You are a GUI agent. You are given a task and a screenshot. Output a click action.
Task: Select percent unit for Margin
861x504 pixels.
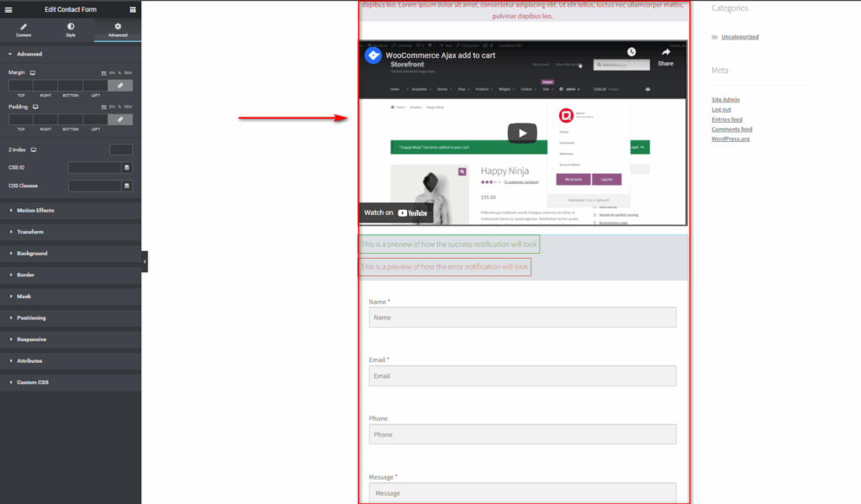coord(119,73)
